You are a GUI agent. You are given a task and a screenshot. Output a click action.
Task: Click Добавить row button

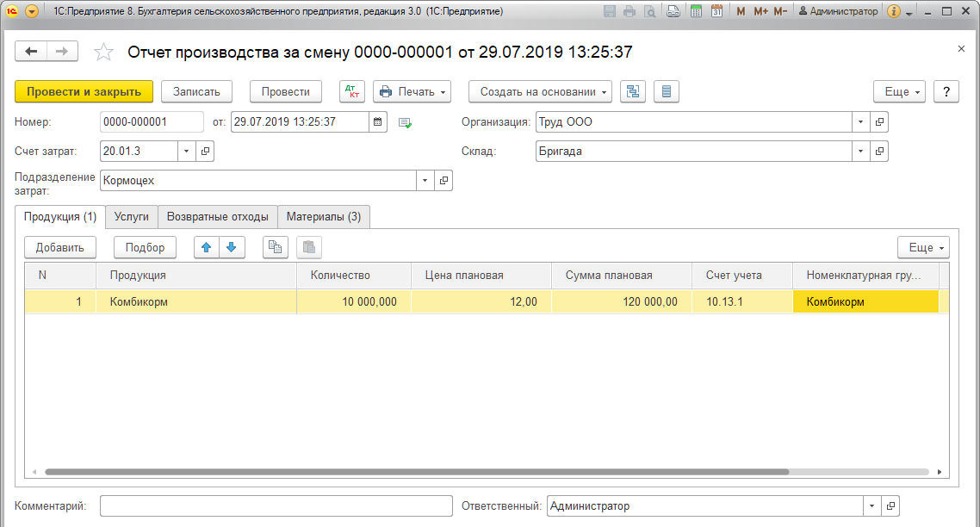point(60,247)
